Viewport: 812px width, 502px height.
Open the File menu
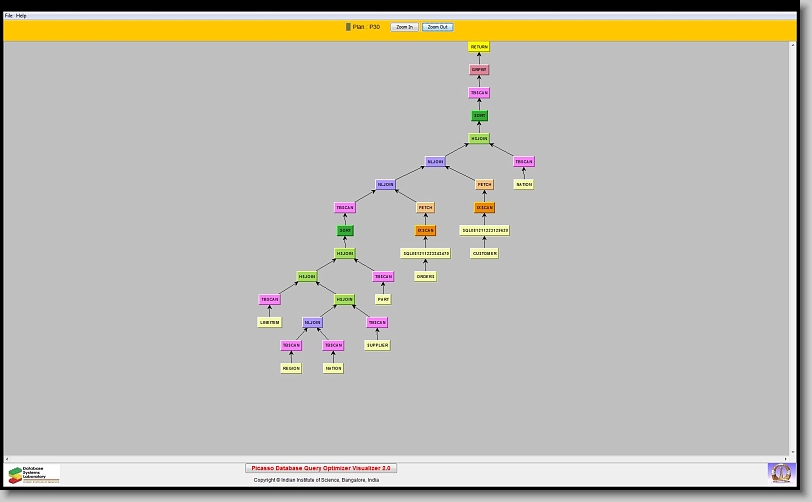(9, 16)
